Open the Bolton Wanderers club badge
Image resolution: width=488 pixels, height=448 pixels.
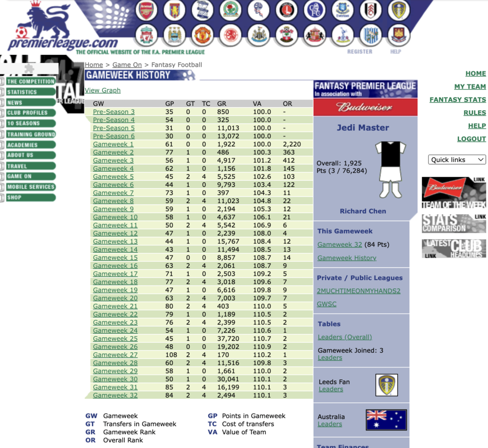point(258,10)
